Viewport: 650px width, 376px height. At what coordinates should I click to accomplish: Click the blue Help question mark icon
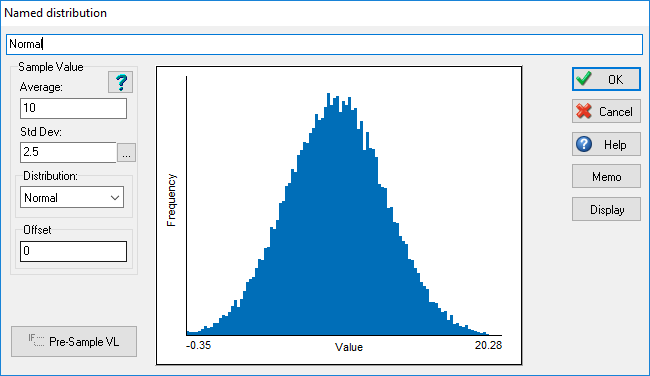pyautogui.click(x=584, y=144)
